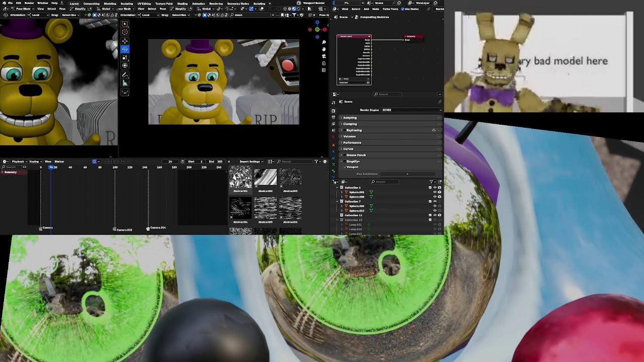Viewport: 644px width, 362px height.
Task: Click the Max Subdivision value slider
Action: (407, 174)
